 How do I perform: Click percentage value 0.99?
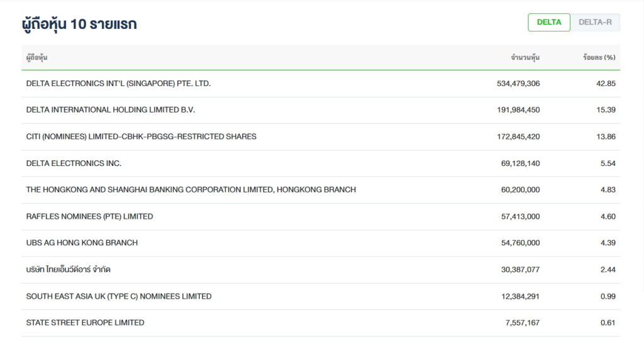click(608, 296)
